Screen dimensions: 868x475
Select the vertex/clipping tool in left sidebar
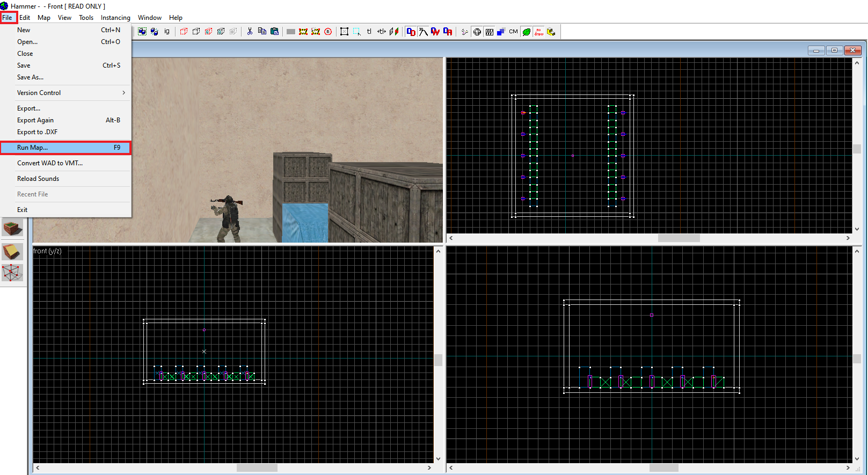(12, 273)
